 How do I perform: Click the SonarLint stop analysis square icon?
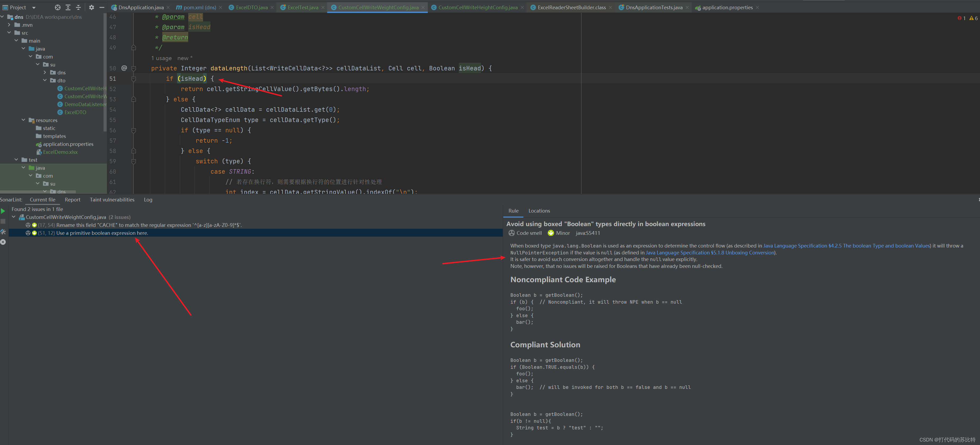pos(3,221)
